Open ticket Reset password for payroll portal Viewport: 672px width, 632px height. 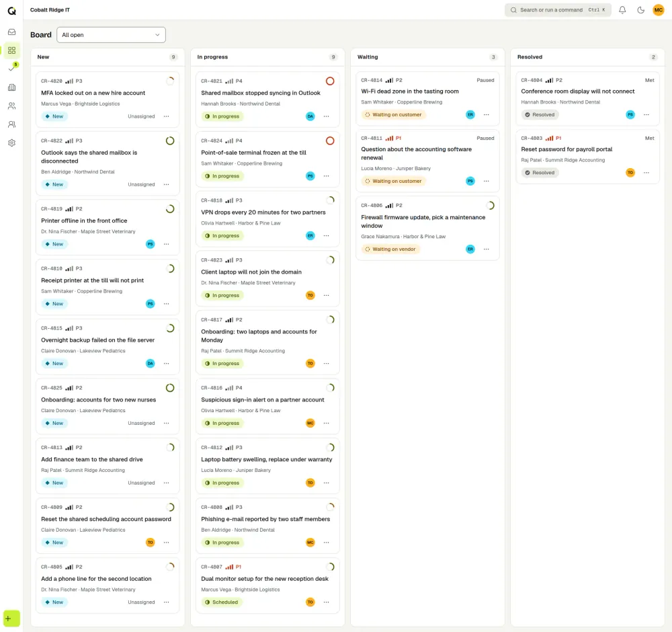pyautogui.click(x=566, y=149)
